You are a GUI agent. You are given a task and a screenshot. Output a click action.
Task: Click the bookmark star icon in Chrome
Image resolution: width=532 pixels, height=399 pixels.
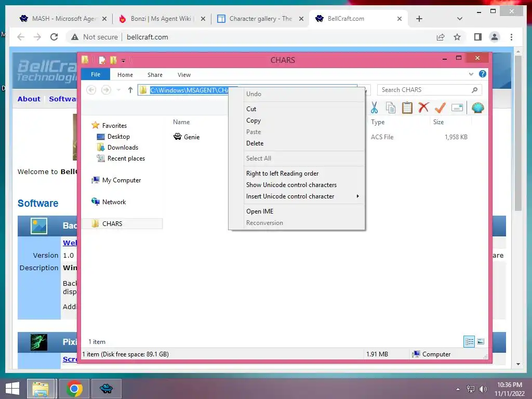pos(457,37)
